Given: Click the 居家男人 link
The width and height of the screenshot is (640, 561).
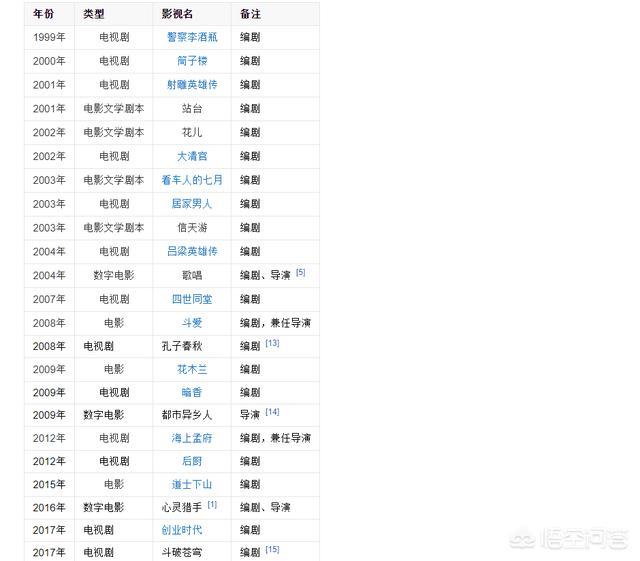Looking at the screenshot, I should click(192, 204).
